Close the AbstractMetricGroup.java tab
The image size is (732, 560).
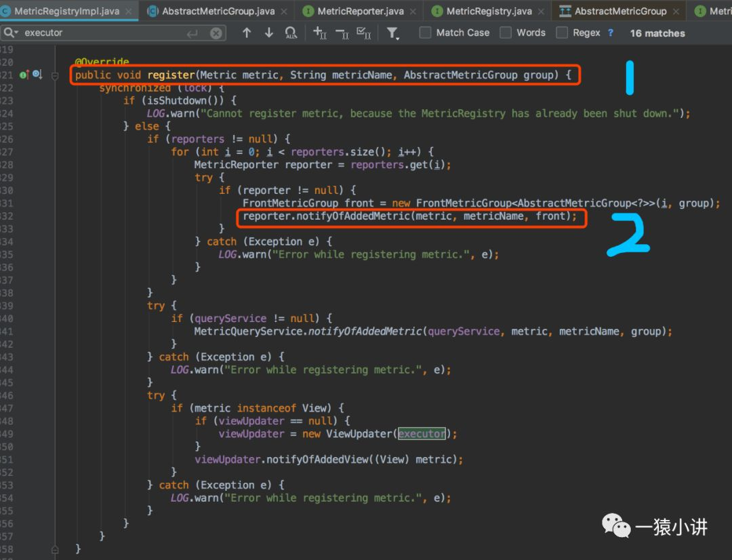[x=283, y=11]
